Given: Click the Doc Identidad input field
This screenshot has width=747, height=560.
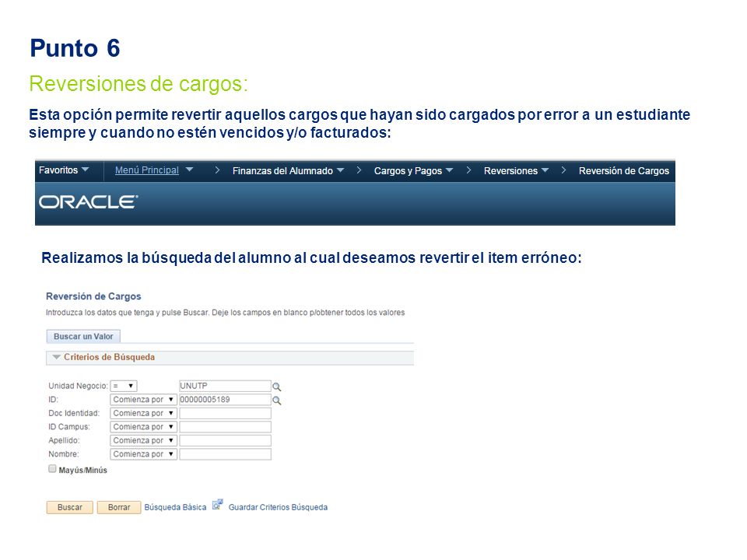Looking at the screenshot, I should pos(225,413).
